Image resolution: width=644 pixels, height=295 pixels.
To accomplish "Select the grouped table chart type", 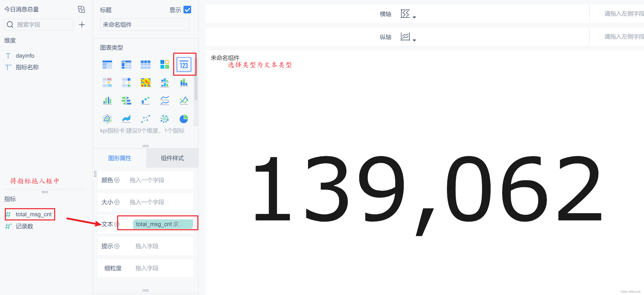I will [x=107, y=64].
